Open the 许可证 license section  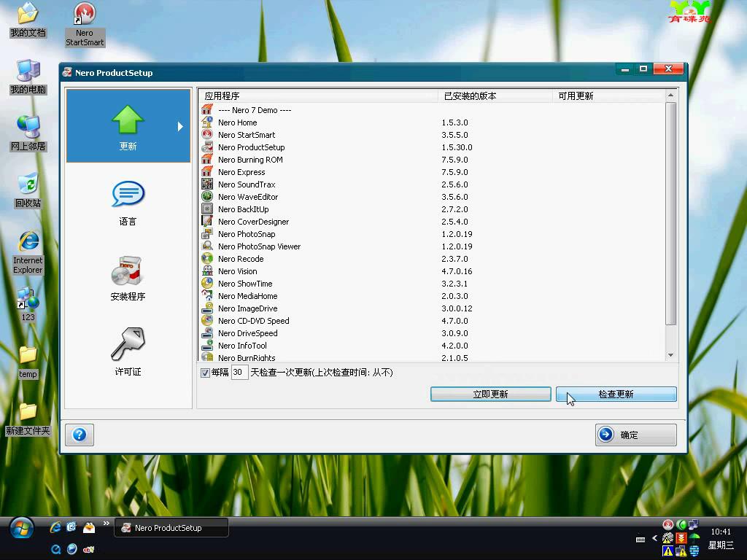(x=128, y=352)
